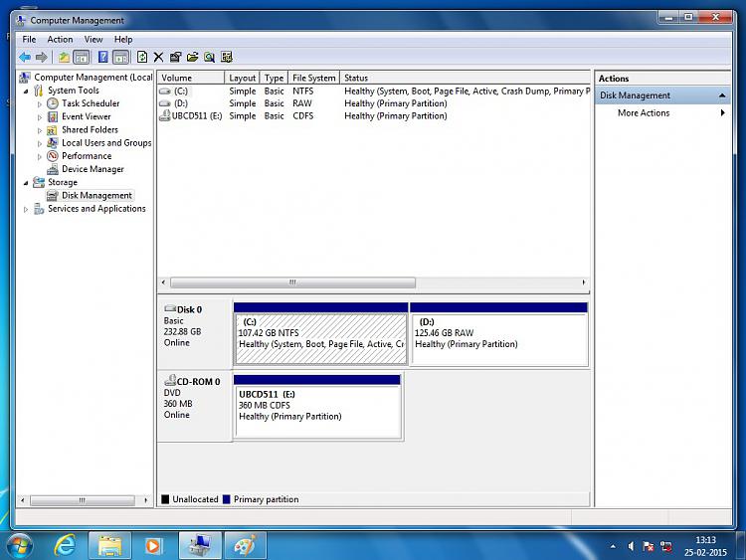
Task: Open the File menu
Action: [x=29, y=40]
